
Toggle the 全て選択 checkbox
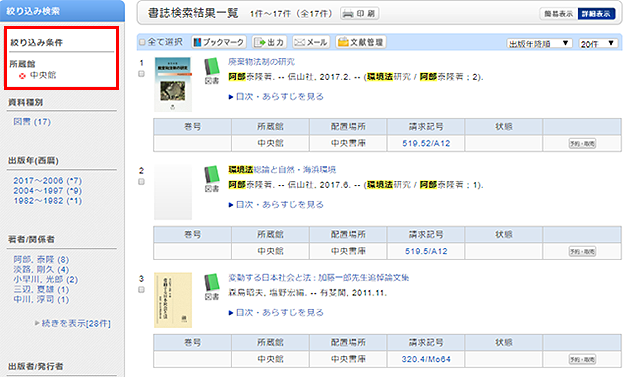click(x=142, y=42)
